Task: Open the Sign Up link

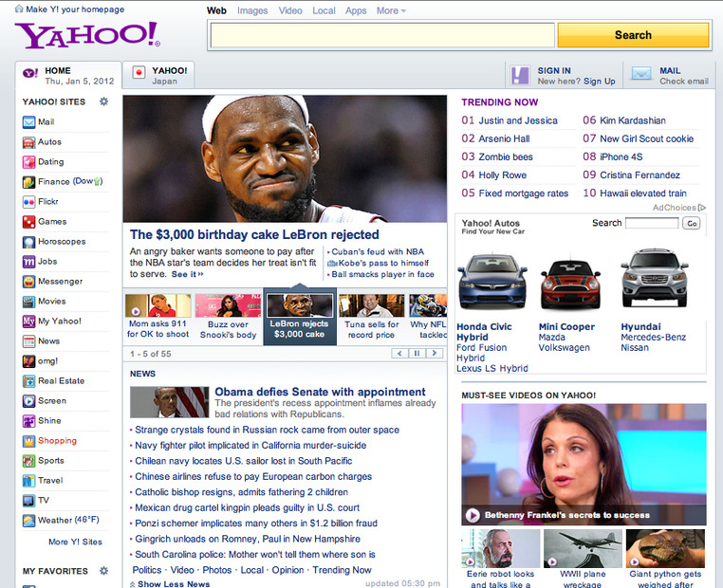Action: 599,82
